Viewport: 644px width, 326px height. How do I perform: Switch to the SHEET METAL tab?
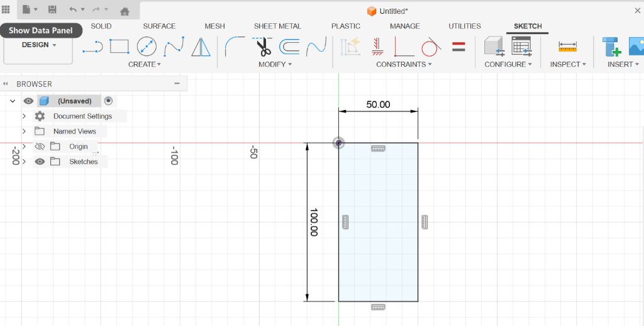pyautogui.click(x=277, y=26)
